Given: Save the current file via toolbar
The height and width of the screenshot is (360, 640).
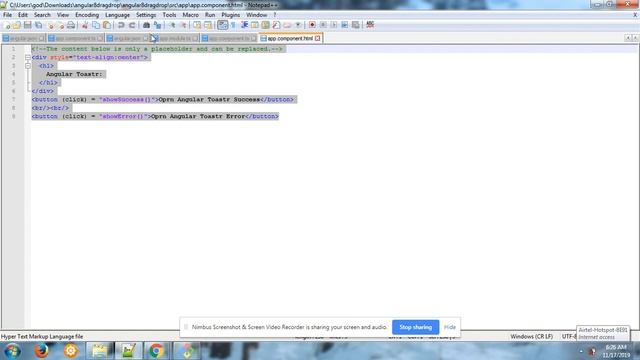Looking at the screenshot, I should (27, 25).
